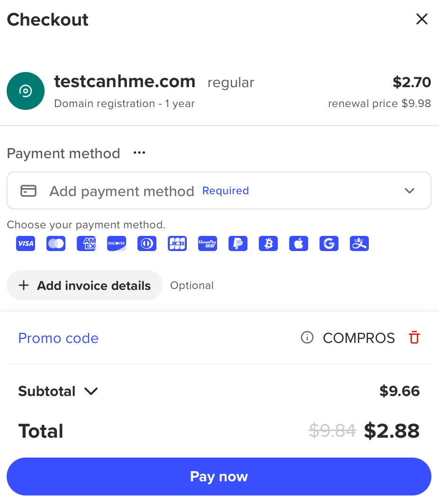The image size is (439, 504).
Task: Select the Bitcoin payment icon
Action: (x=268, y=243)
